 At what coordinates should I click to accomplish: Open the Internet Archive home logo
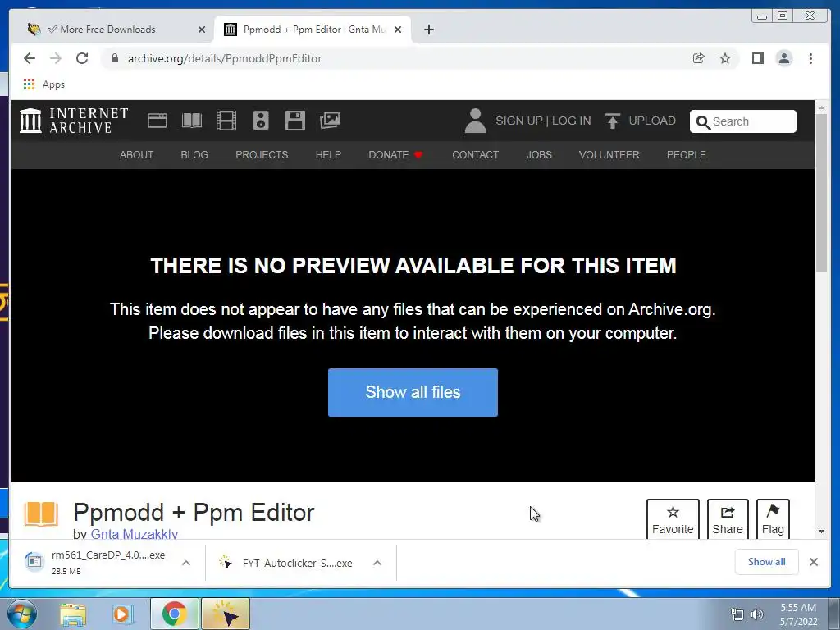(x=74, y=121)
